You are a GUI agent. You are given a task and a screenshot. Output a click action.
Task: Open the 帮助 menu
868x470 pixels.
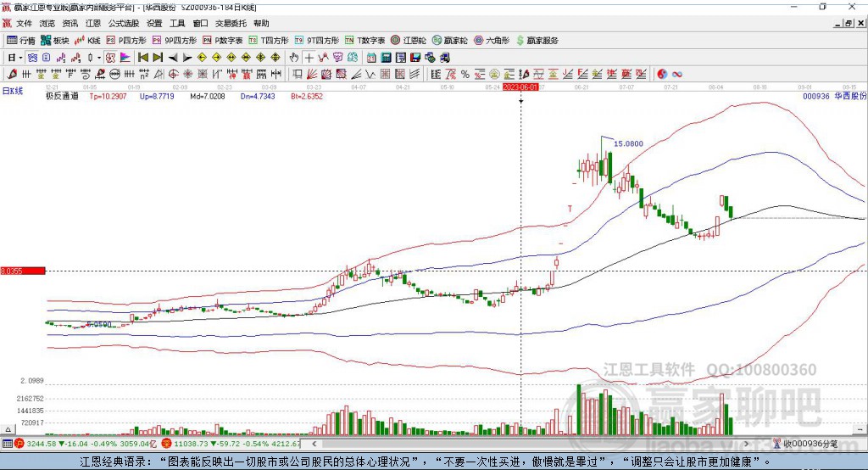tap(261, 23)
